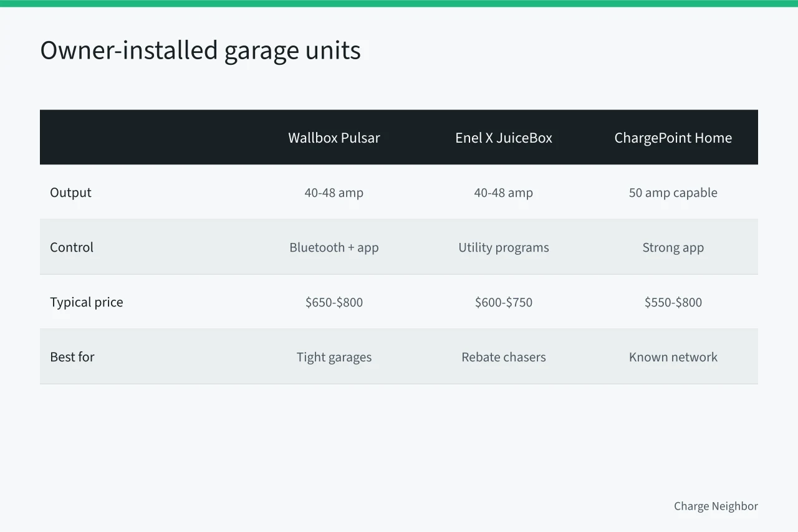Click the $650-$800 price cell
Image resolution: width=798 pixels, height=532 pixels.
point(334,302)
